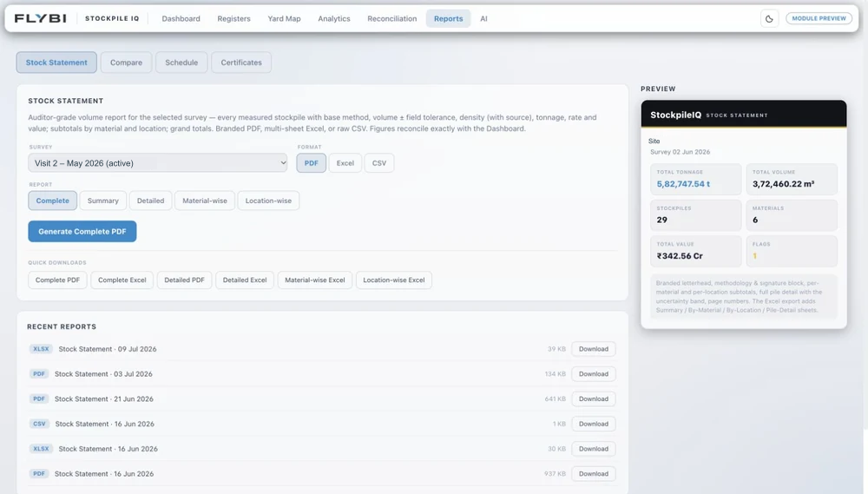
Task: Click the Materials count 6
Action: tap(755, 220)
